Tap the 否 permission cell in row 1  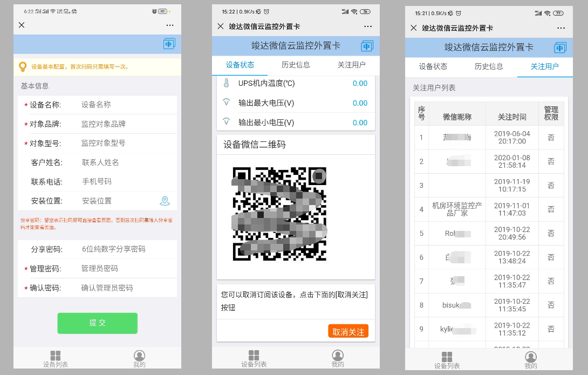pyautogui.click(x=551, y=138)
